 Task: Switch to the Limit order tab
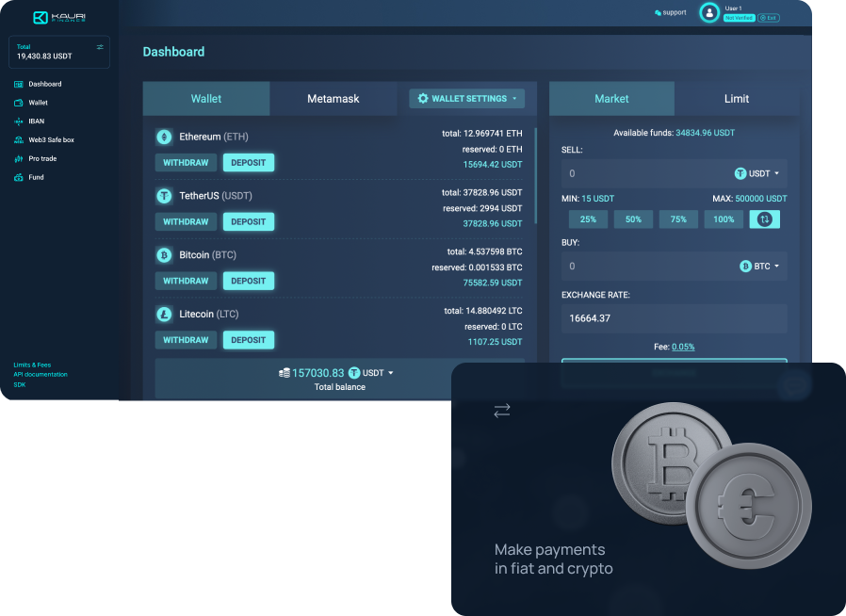click(x=736, y=99)
